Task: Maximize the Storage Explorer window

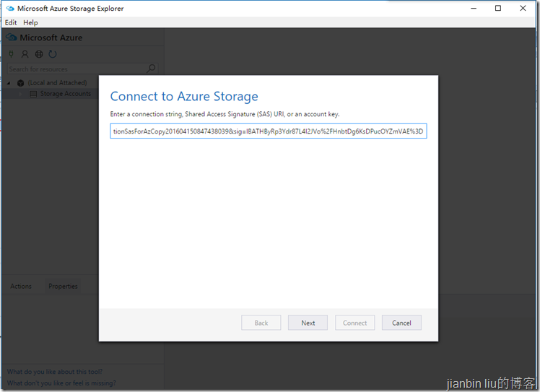Action: tap(498, 8)
